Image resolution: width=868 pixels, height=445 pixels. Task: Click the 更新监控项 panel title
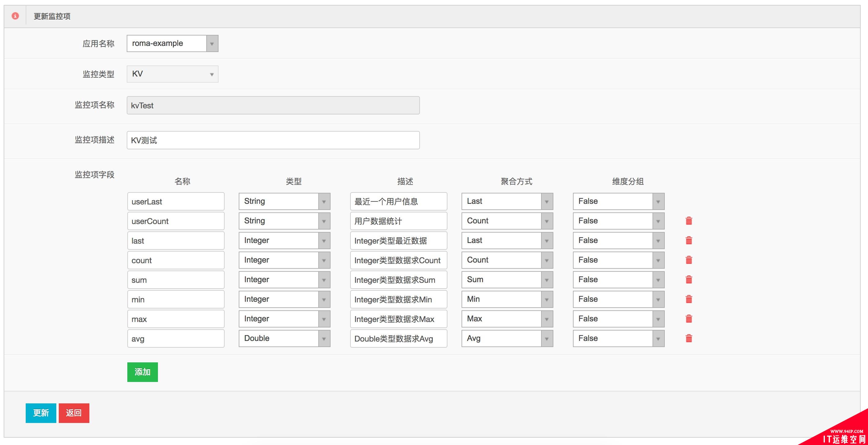coord(52,16)
